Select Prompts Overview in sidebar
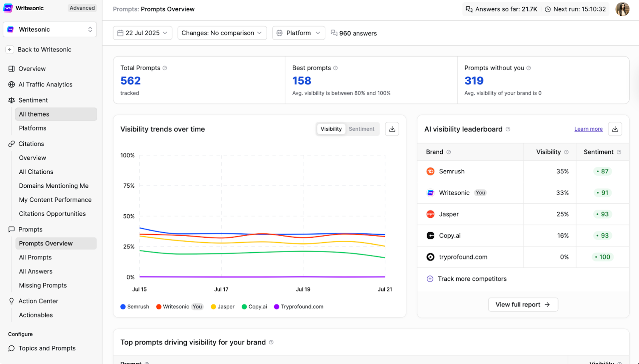639x364 pixels. [x=56, y=244]
